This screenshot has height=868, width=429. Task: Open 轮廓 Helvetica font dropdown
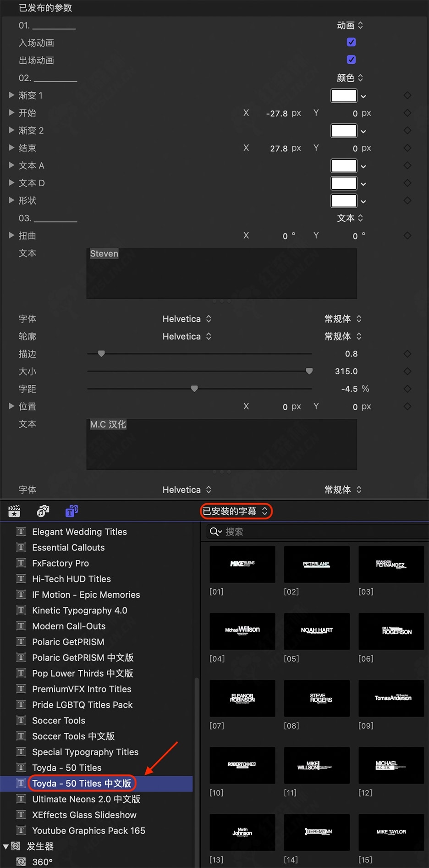(x=187, y=336)
